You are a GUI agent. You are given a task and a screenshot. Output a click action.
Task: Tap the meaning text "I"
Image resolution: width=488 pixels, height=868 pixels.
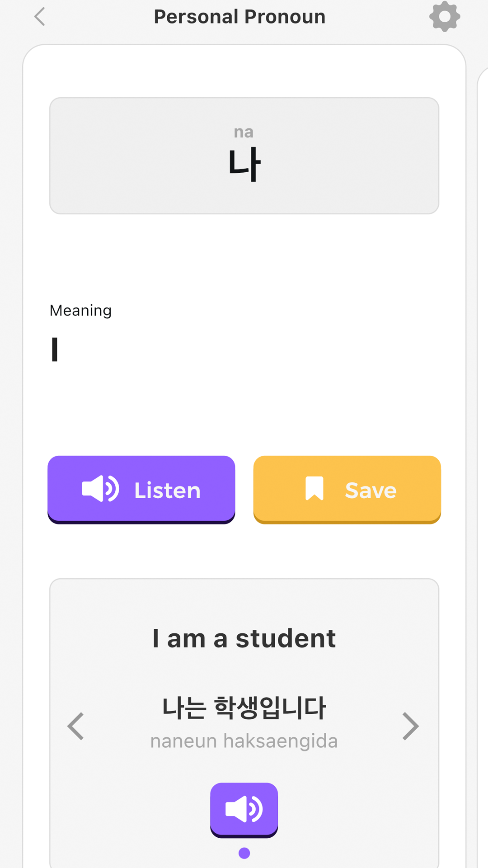[x=55, y=349]
